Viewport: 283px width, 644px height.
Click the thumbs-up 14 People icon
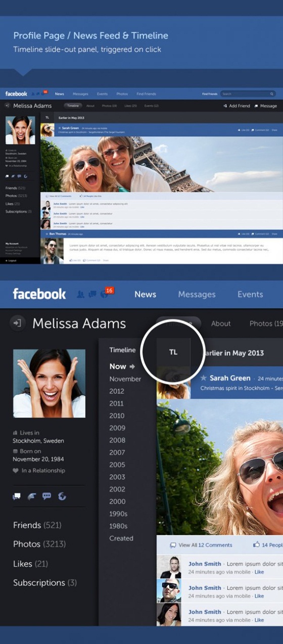(x=256, y=545)
